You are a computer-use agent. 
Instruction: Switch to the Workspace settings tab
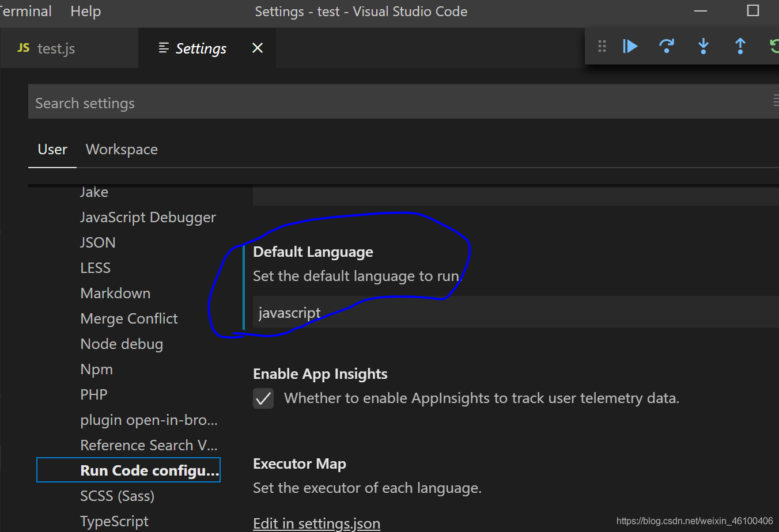pyautogui.click(x=122, y=149)
